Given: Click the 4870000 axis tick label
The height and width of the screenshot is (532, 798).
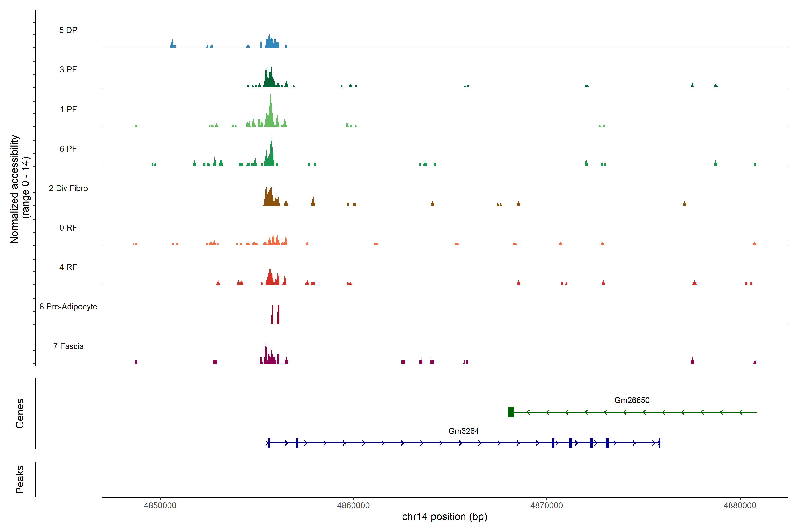Looking at the screenshot, I should [x=546, y=505].
